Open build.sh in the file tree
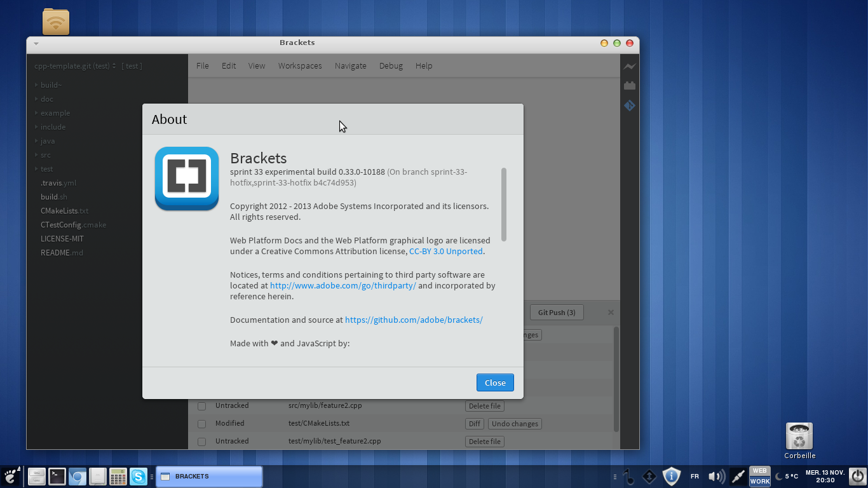The height and width of the screenshot is (488, 868). pos(54,197)
